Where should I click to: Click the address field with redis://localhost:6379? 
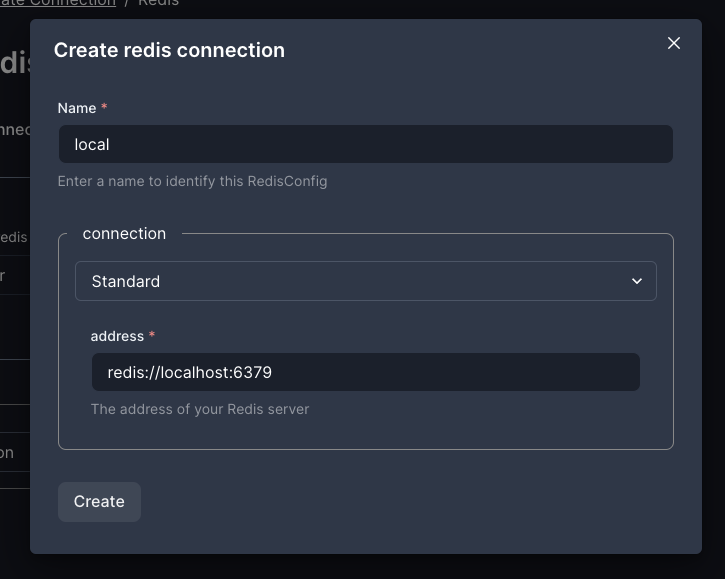click(366, 372)
